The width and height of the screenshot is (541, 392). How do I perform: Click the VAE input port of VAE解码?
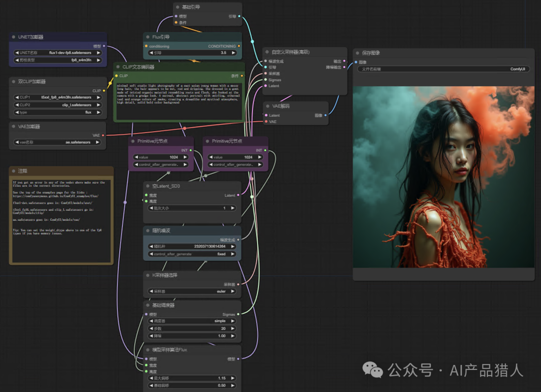pyautogui.click(x=266, y=121)
